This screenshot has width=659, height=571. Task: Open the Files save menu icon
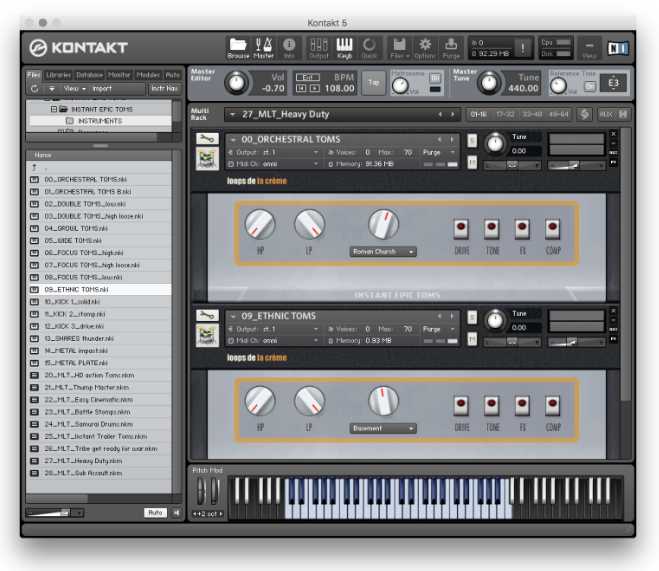(x=399, y=47)
